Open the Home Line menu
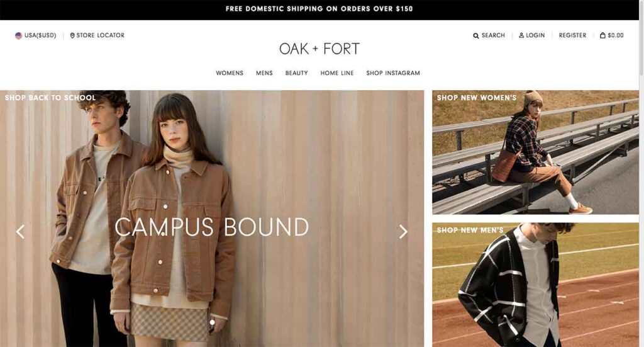Image resolution: width=644 pixels, height=347 pixels. (337, 73)
